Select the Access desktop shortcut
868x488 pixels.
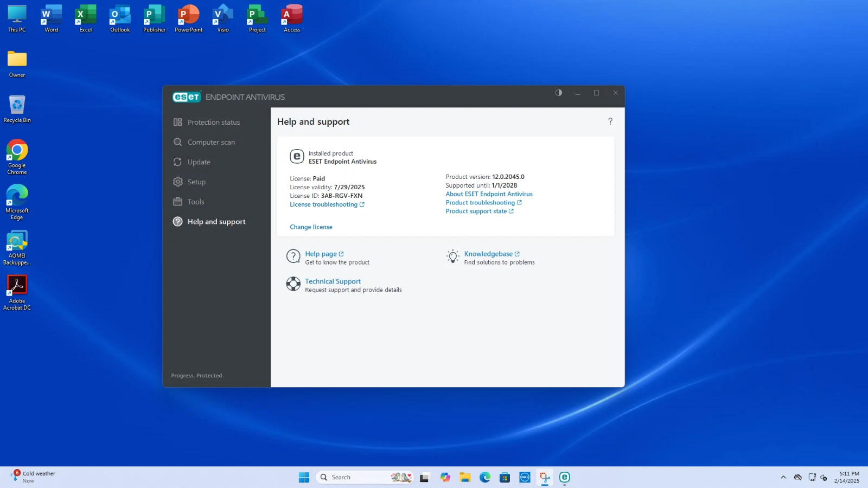(292, 19)
